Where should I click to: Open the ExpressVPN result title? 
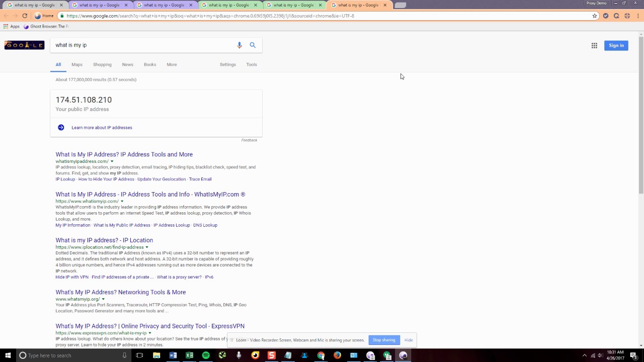[150, 326]
